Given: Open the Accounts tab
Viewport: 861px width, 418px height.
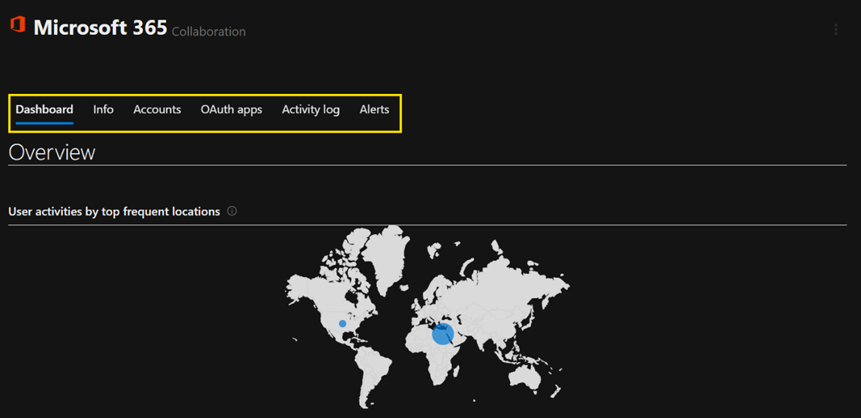Looking at the screenshot, I should [157, 109].
